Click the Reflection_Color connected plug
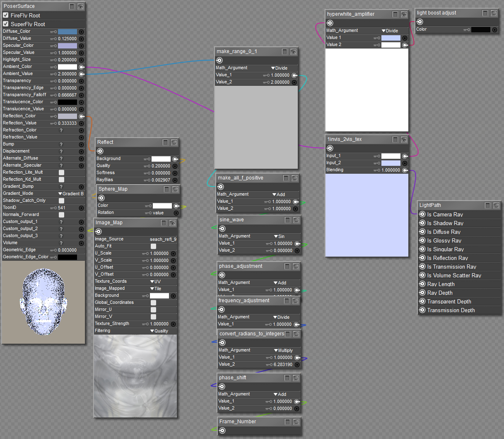 (82, 116)
